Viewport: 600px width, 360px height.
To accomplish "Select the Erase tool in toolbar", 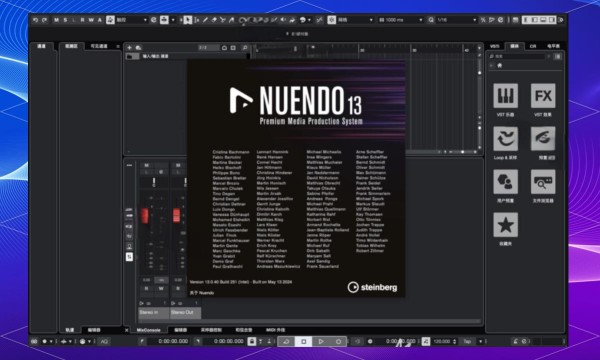I will [x=214, y=20].
